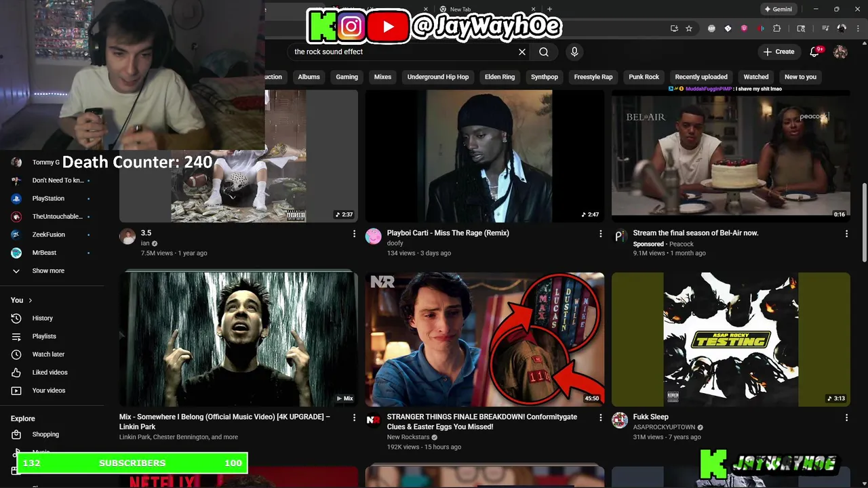Play the ASAP Rocky Testing thumbnail
The height and width of the screenshot is (488, 868).
(731, 340)
